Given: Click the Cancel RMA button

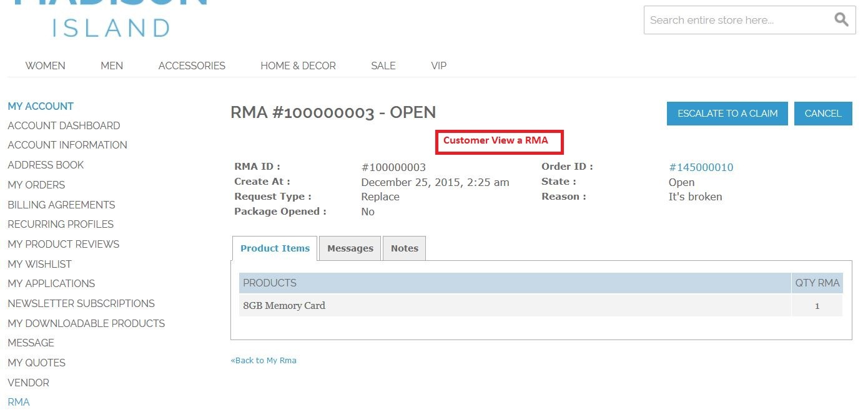Looking at the screenshot, I should [x=823, y=114].
